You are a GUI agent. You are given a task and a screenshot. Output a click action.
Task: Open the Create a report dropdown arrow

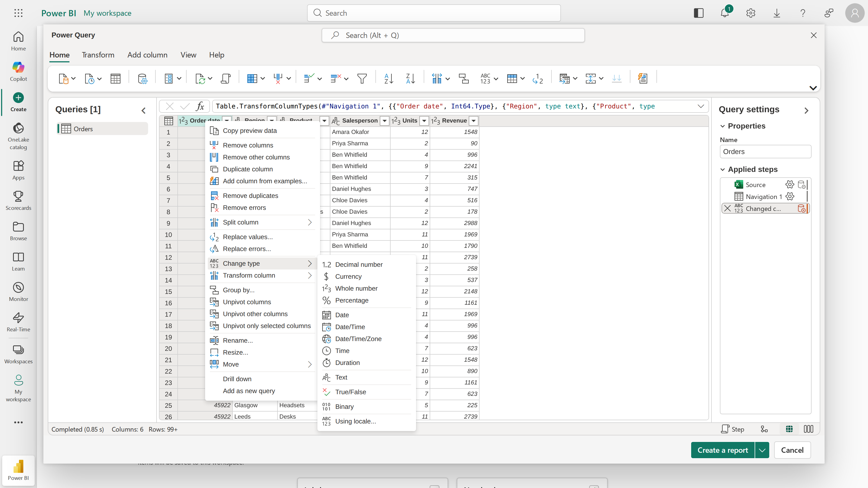(x=762, y=450)
